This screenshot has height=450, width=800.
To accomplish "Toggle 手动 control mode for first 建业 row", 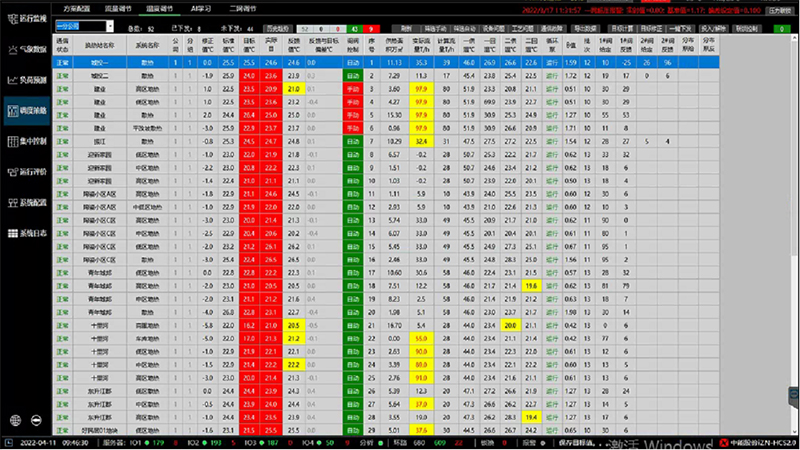I will click(352, 88).
